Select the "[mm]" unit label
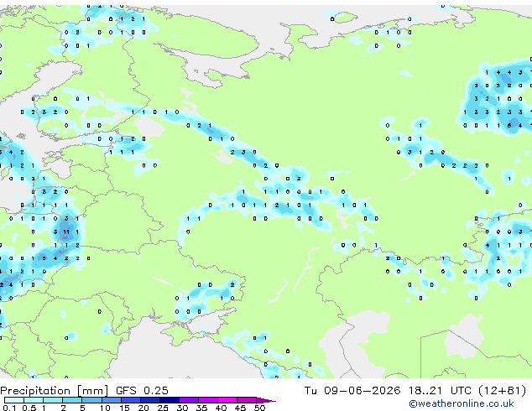 point(92,391)
